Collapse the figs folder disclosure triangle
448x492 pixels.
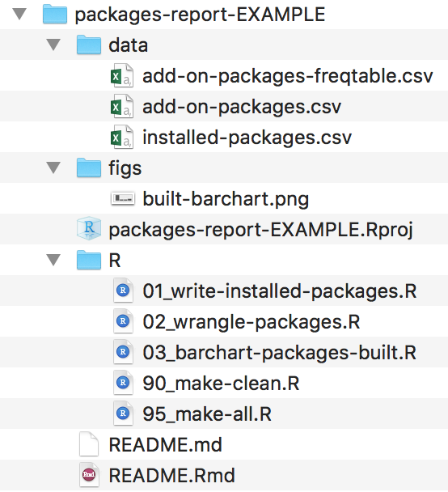[x=53, y=168]
